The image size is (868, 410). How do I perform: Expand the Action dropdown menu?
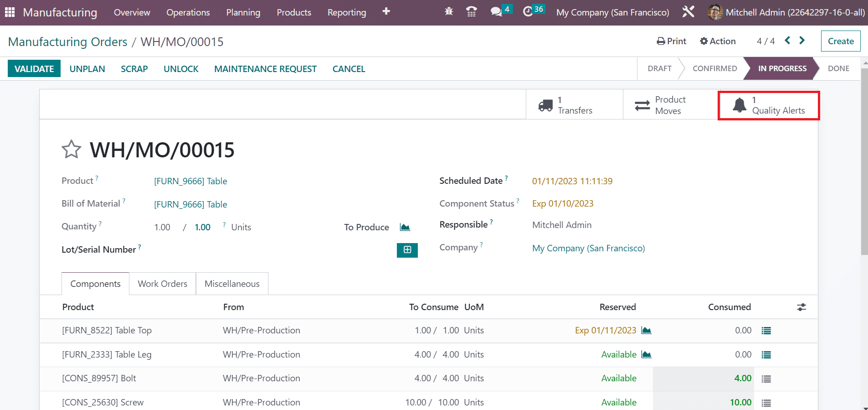click(x=718, y=41)
